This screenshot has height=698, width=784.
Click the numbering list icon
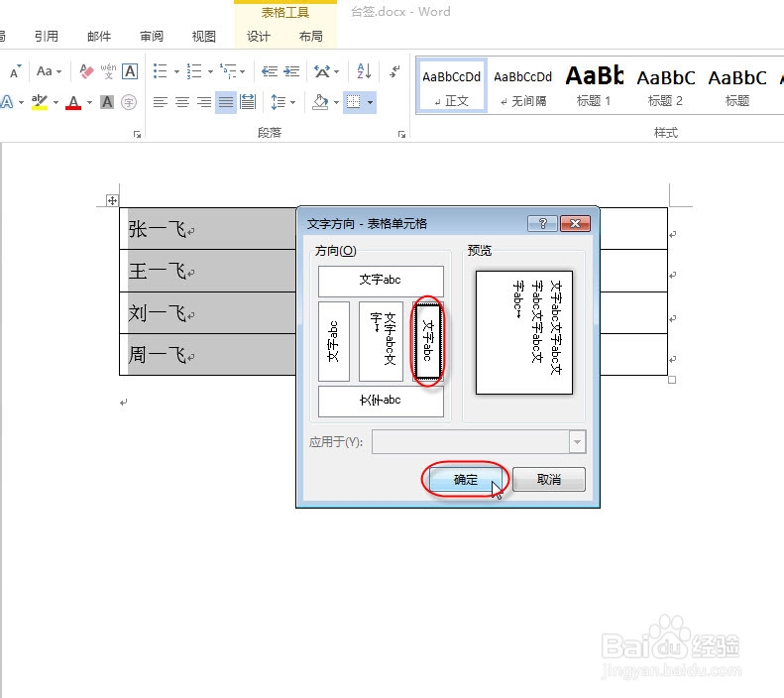tap(194, 71)
